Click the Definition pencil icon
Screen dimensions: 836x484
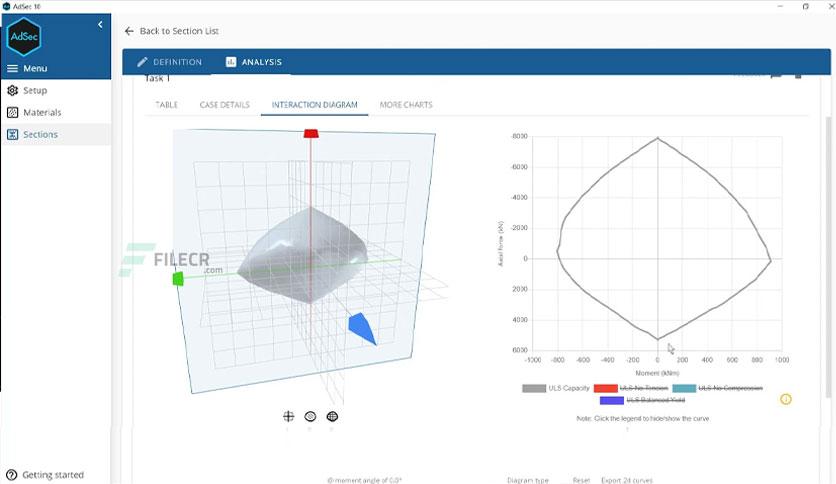pos(142,62)
